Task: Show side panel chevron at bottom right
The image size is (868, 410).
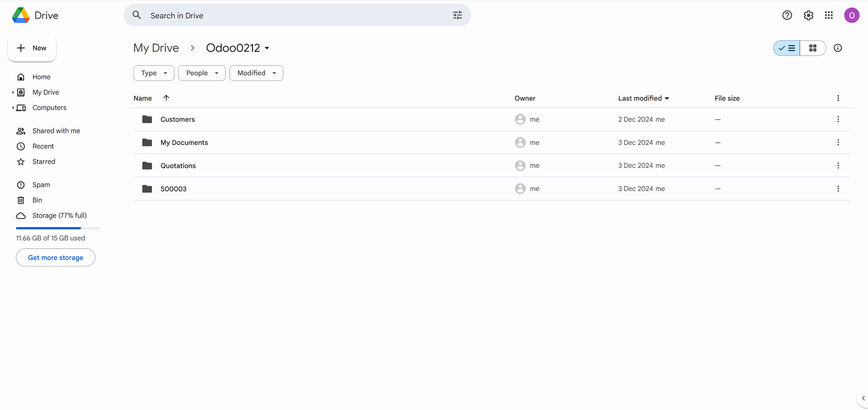Action: [863, 398]
